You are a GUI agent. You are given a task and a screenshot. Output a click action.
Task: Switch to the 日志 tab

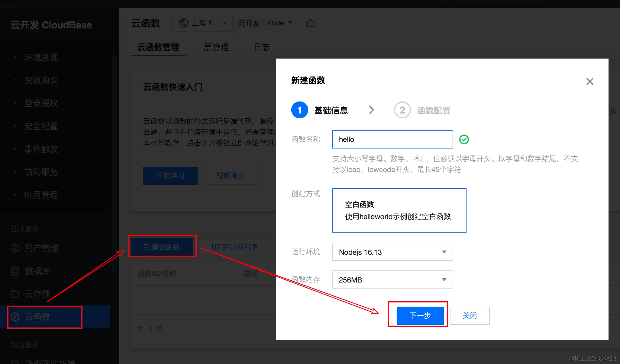[262, 47]
